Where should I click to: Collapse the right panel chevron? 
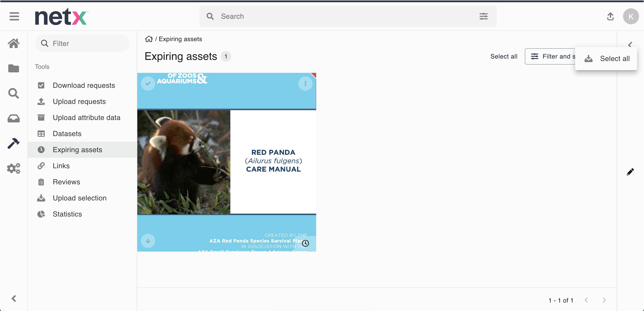pos(630,44)
